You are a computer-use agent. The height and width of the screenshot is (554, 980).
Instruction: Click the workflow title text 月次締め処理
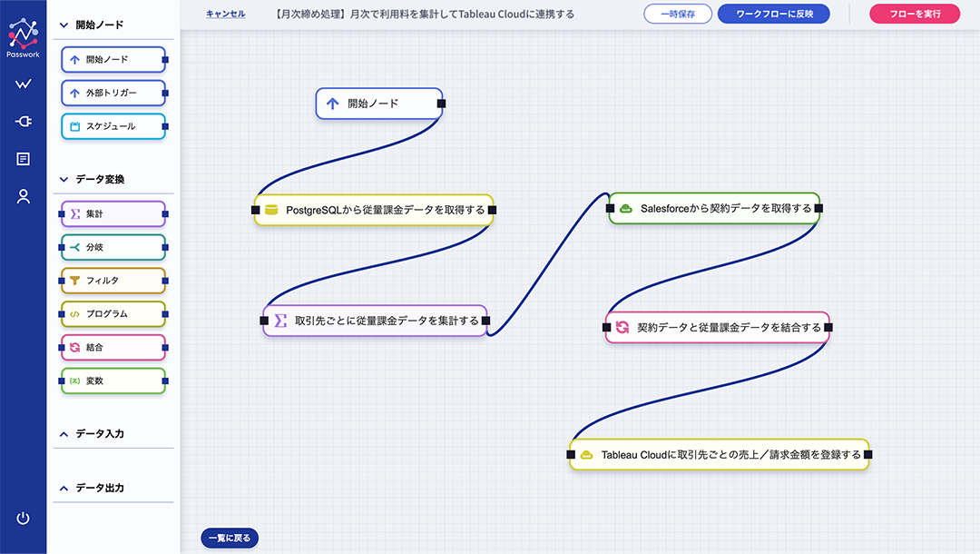click(x=425, y=14)
